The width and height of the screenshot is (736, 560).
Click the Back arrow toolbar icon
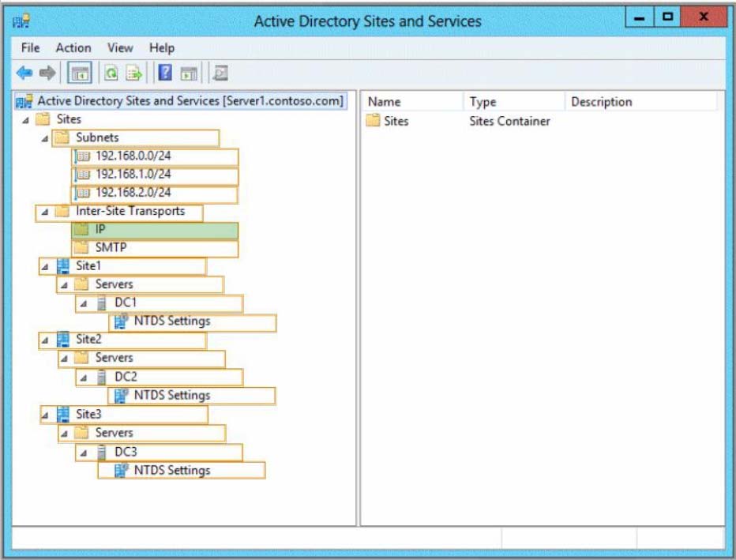pos(24,73)
